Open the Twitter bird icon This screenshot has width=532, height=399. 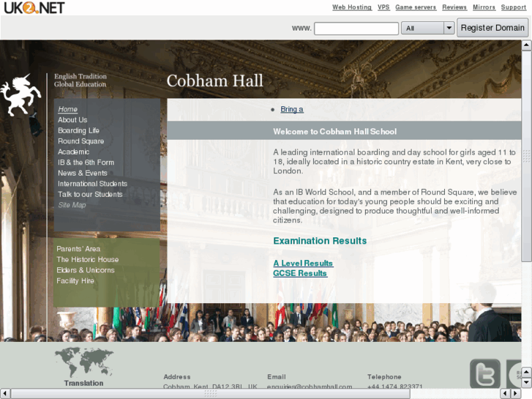click(485, 373)
